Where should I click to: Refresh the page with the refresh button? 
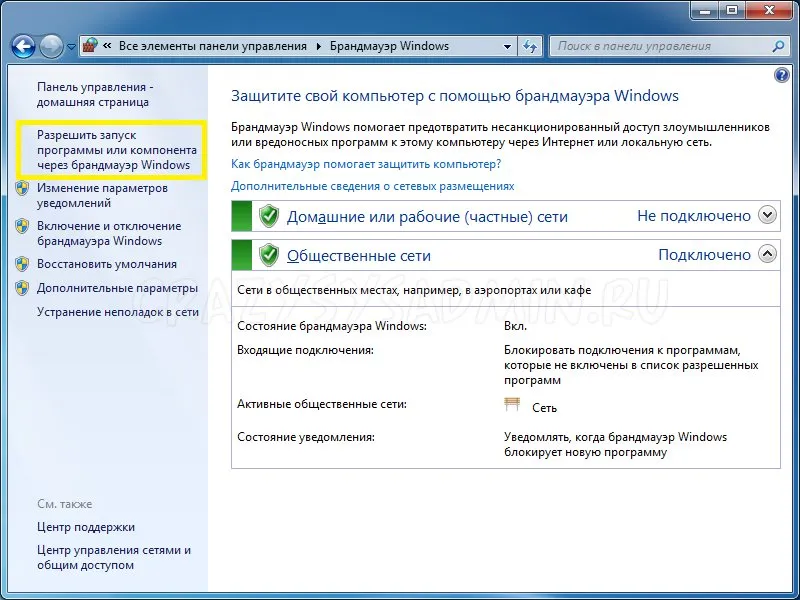tap(530, 46)
